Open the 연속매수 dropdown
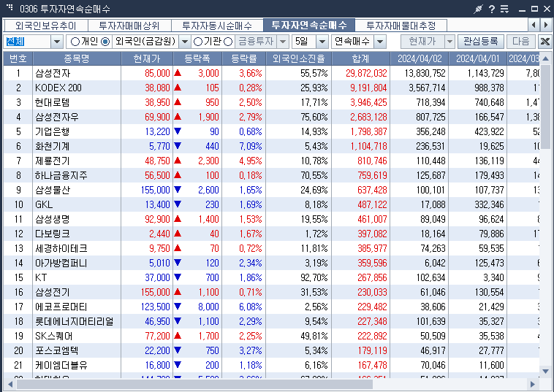The width and height of the screenshot is (554, 392). pos(380,42)
